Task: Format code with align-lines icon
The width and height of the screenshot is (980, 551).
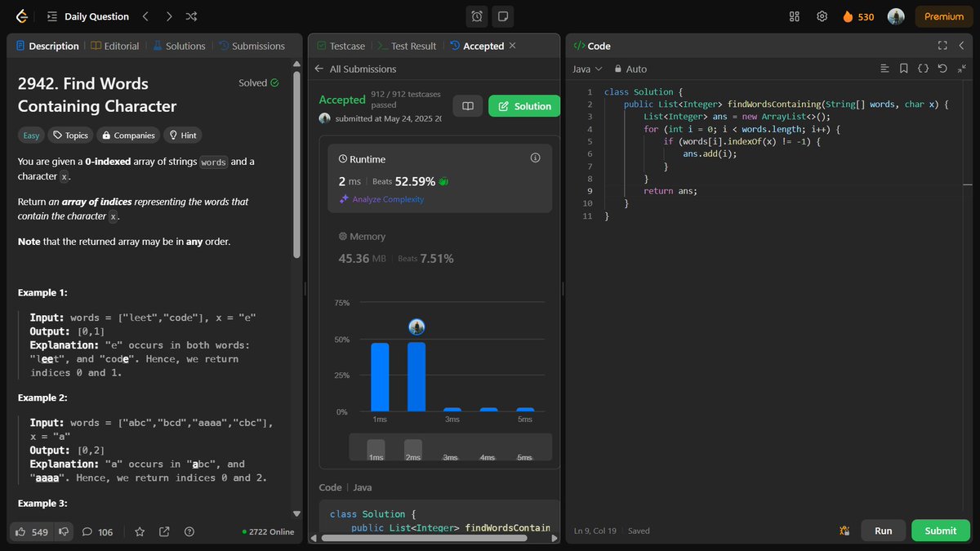Action: [x=884, y=69]
